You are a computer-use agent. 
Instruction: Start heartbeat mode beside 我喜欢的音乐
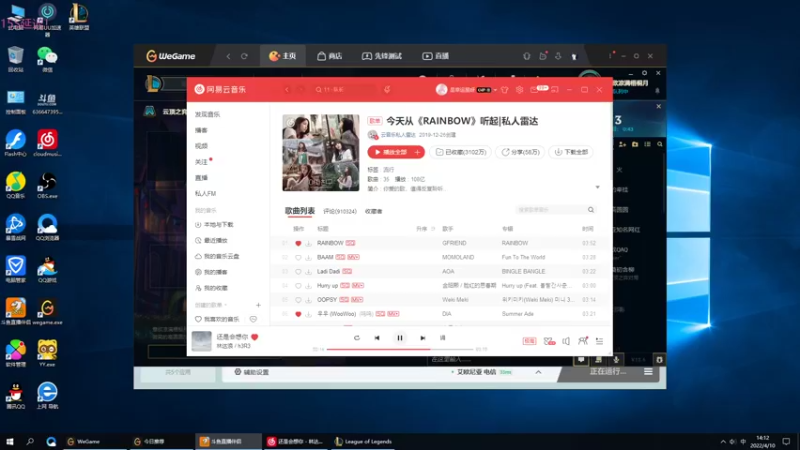pyautogui.click(x=253, y=319)
